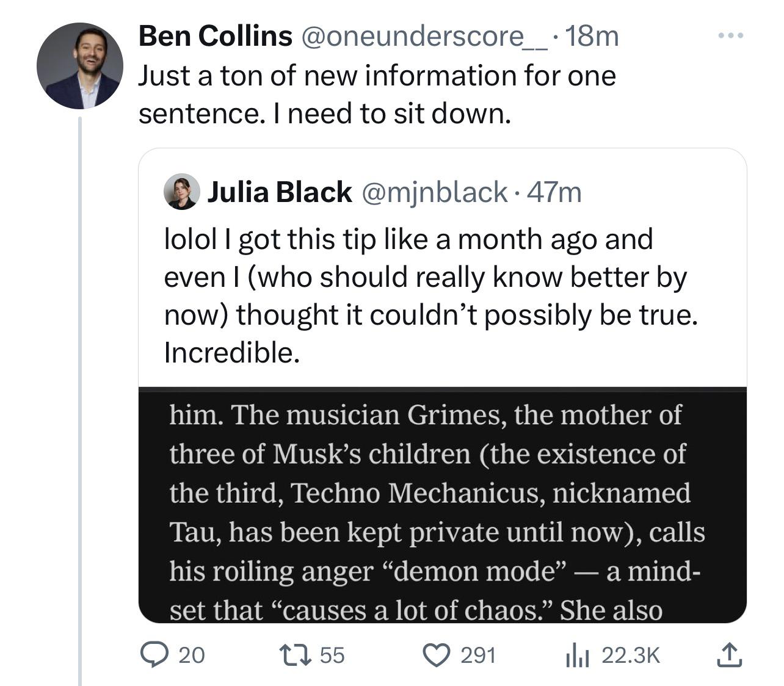Viewport: 784px width, 686px height.
Task: Tap the share upload icon
Action: (x=728, y=654)
